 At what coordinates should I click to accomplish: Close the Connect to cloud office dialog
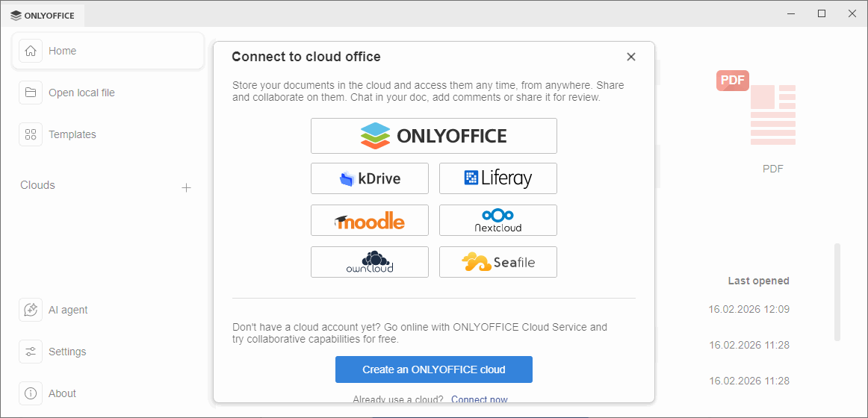click(x=631, y=57)
